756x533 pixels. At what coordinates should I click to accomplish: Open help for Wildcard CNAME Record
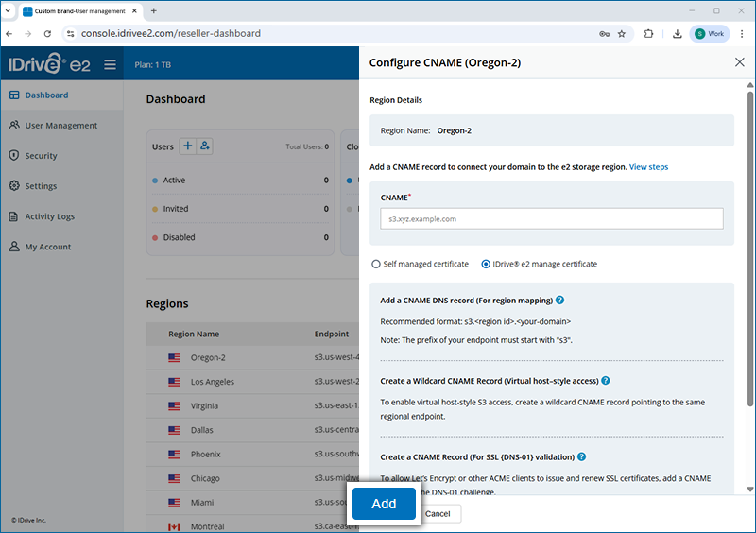(606, 381)
